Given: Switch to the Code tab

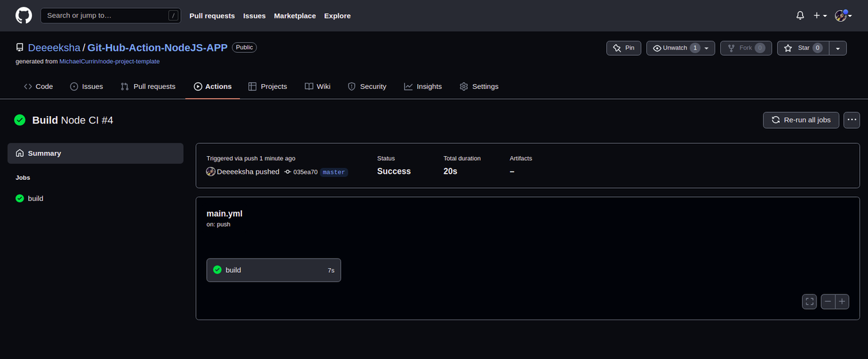Looking at the screenshot, I should pyautogui.click(x=38, y=86).
